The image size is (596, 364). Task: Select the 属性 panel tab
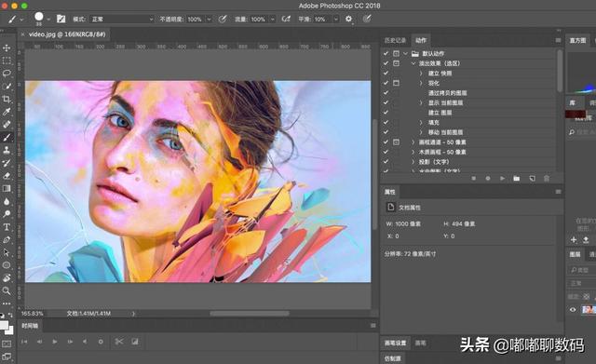pyautogui.click(x=389, y=192)
